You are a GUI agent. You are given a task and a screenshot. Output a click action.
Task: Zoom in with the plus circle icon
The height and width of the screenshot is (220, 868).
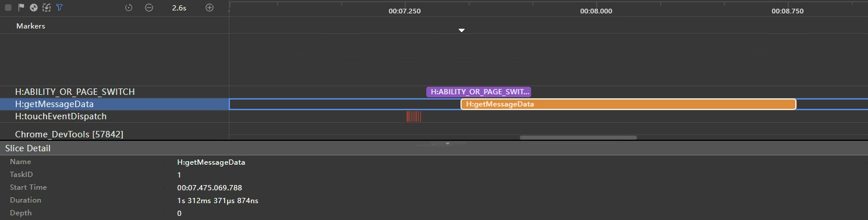(210, 8)
